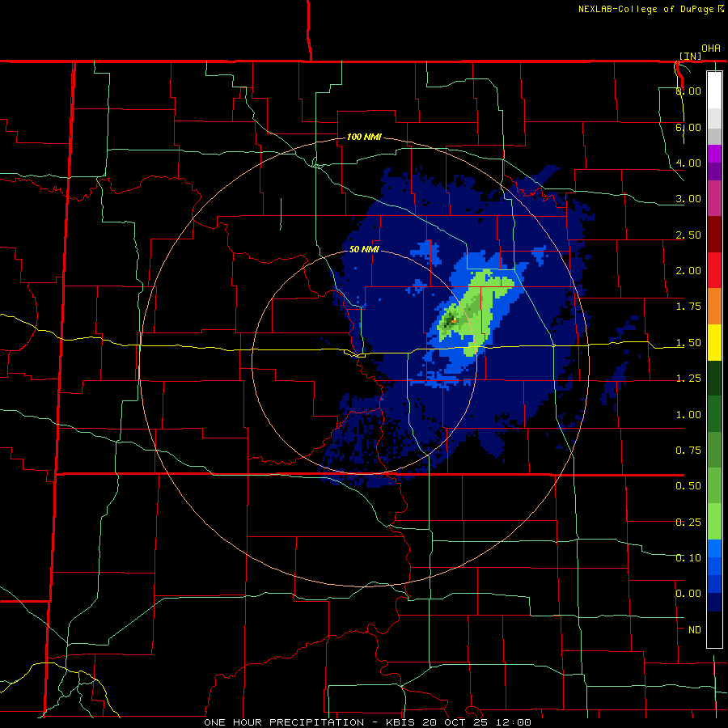Click the orange peak-rainfall pixel in storm core

454,320
